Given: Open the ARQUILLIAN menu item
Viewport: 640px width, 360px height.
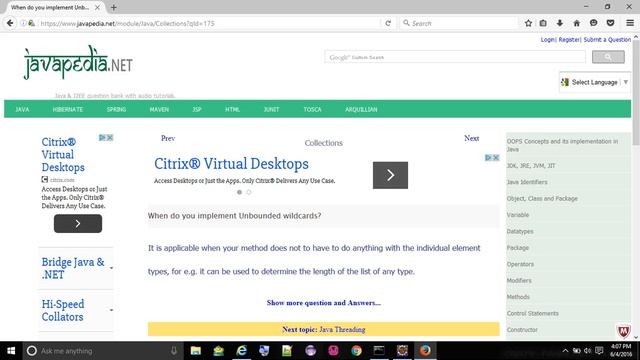Looking at the screenshot, I should pyautogui.click(x=361, y=109).
